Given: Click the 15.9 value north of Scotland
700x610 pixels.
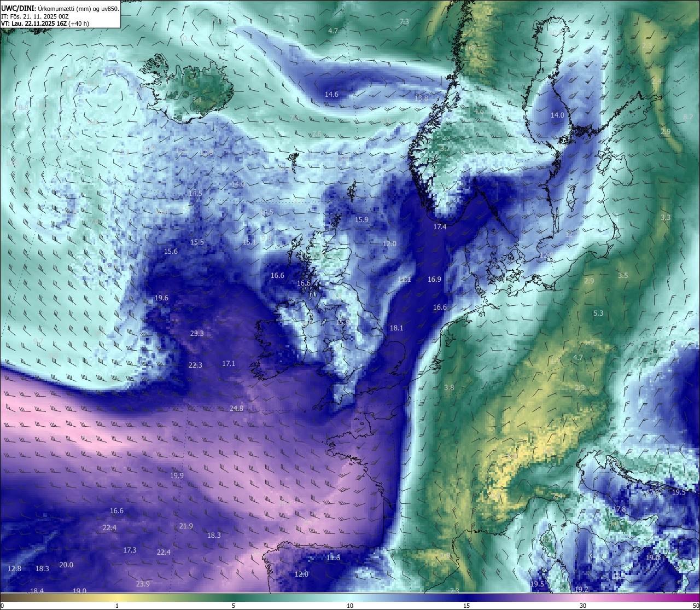Looking at the screenshot, I should pos(361,220).
